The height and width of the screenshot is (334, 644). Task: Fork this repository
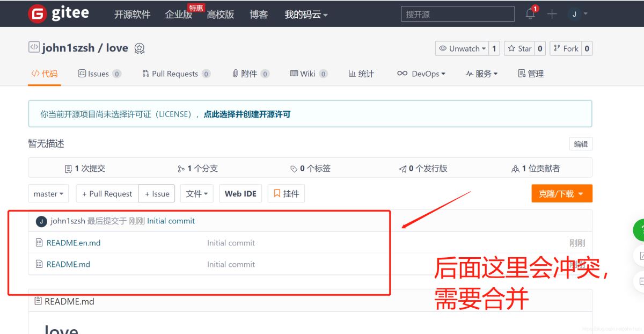point(565,48)
